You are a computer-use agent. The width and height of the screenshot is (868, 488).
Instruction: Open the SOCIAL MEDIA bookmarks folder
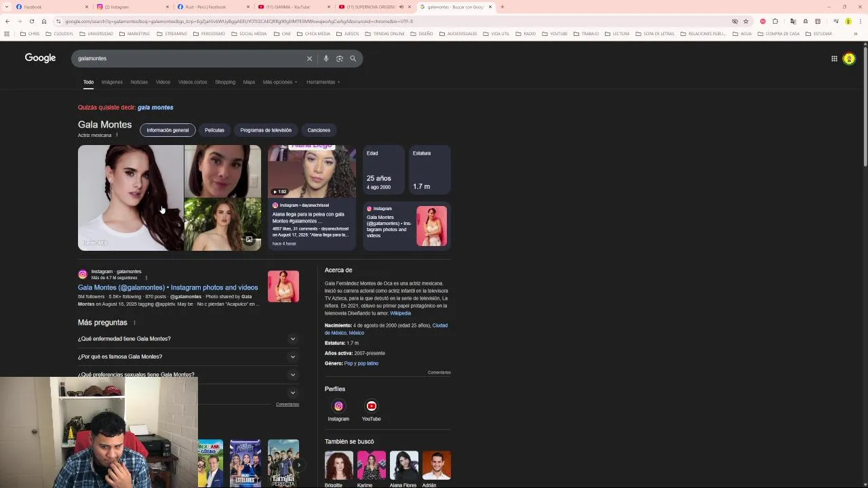coord(249,33)
